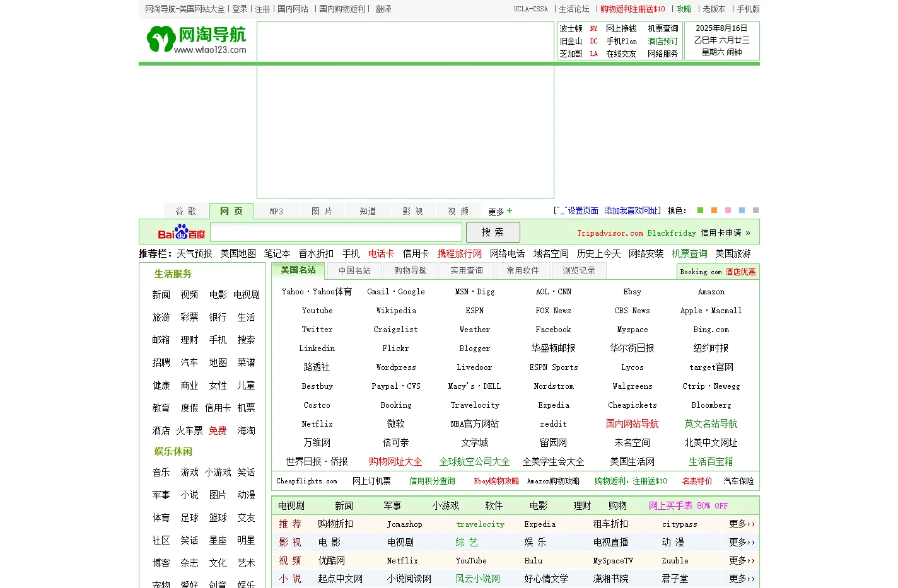The width and height of the screenshot is (898, 588).
Task: Select the 美国名站 tab
Action: pyautogui.click(x=298, y=270)
